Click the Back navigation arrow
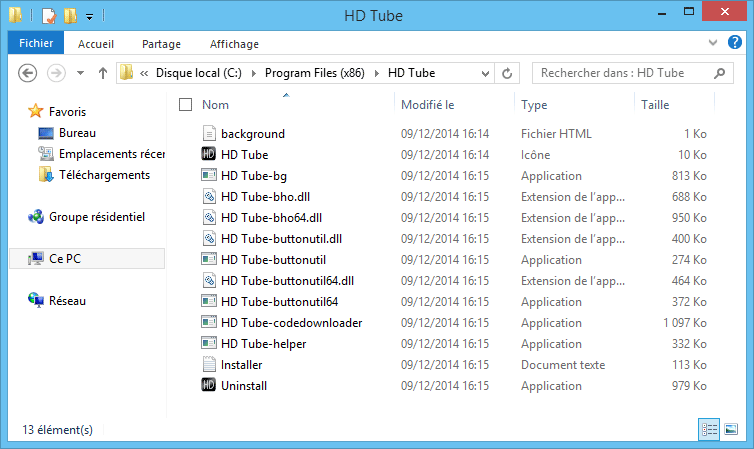Screen dimensions: 754x449 [28, 73]
